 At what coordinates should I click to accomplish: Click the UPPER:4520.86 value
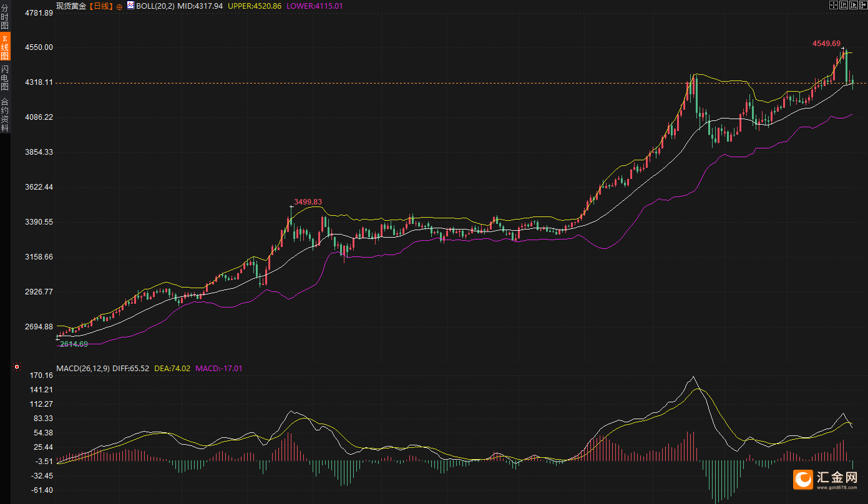[x=255, y=6]
